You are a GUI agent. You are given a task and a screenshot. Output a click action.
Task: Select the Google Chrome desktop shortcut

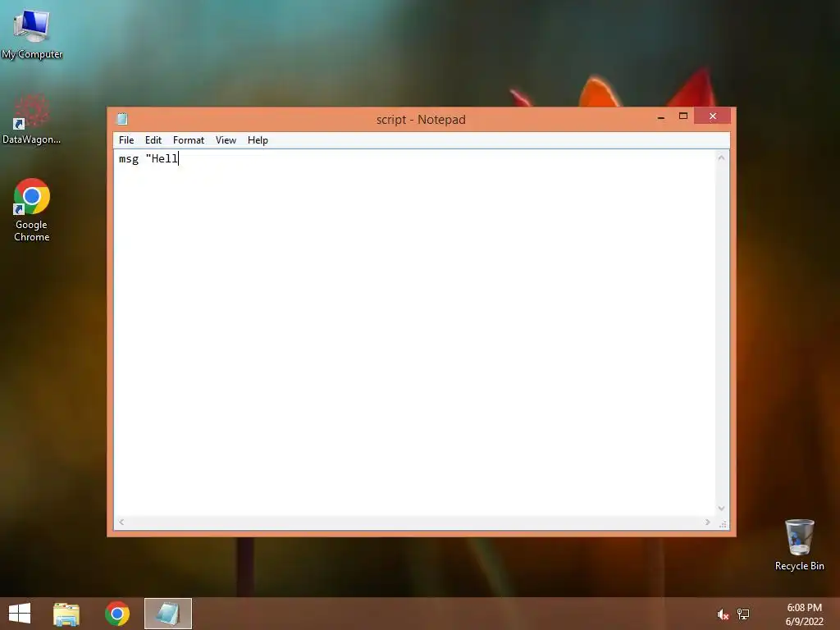pyautogui.click(x=32, y=210)
